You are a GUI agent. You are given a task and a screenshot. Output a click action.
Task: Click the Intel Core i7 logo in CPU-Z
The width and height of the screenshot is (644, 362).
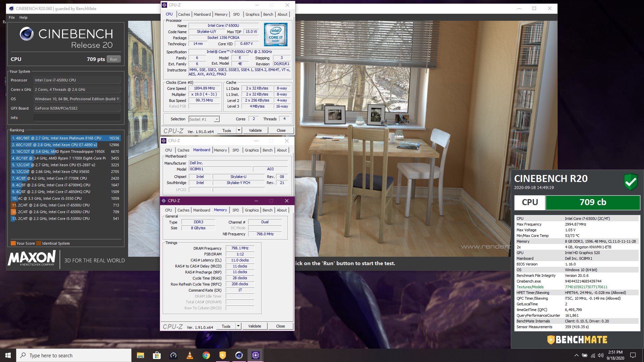point(275,35)
